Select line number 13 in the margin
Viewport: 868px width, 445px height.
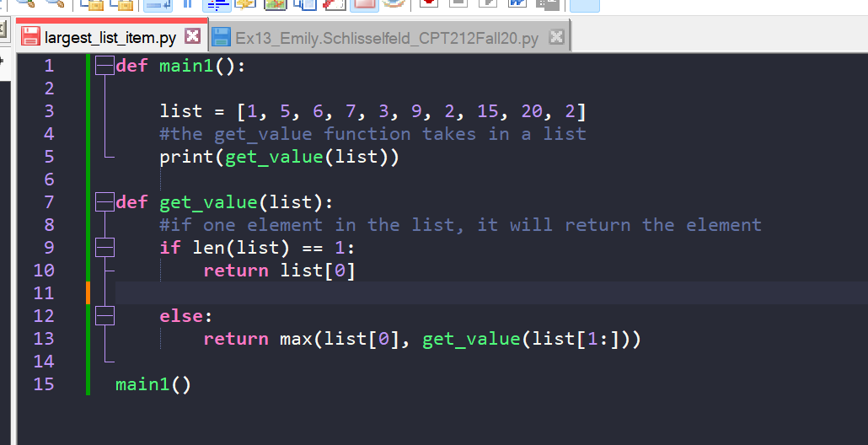coord(44,338)
